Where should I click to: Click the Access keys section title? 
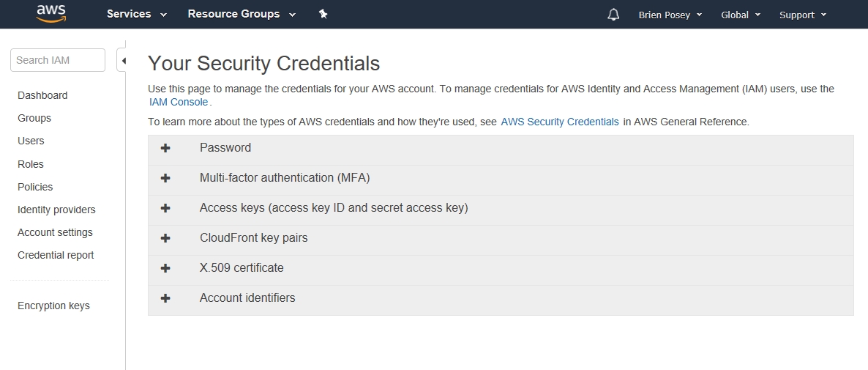(334, 207)
